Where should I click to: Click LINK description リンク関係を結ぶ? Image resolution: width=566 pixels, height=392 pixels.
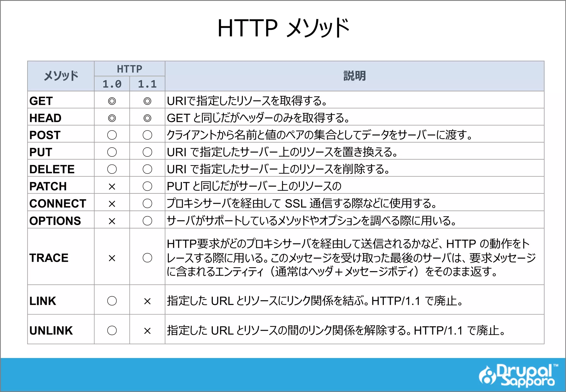tap(315, 301)
